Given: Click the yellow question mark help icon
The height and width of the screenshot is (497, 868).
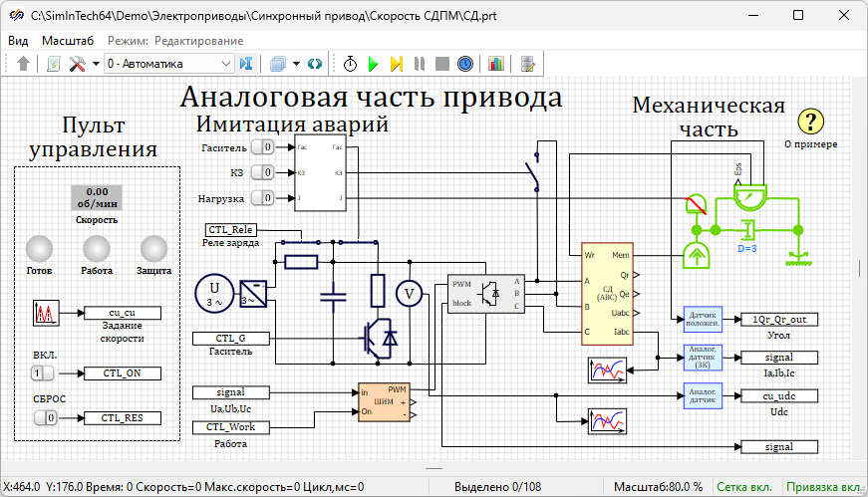Looking at the screenshot, I should click(812, 122).
